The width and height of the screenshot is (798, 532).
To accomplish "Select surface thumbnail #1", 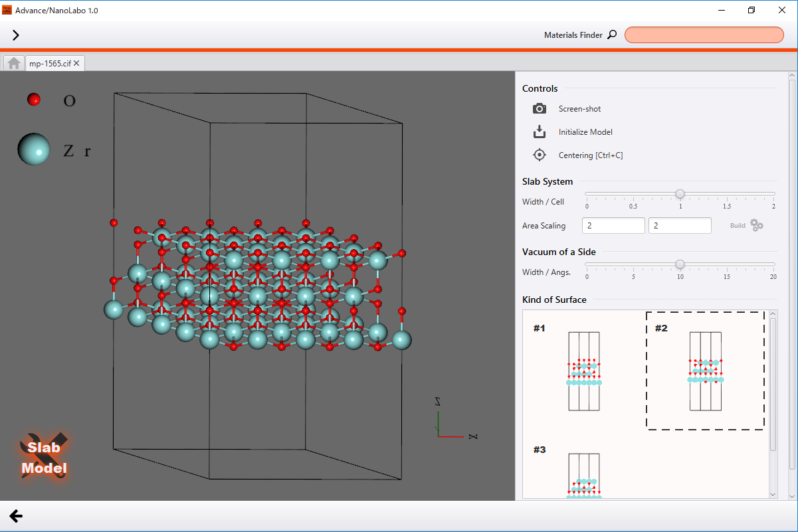I will (583, 369).
